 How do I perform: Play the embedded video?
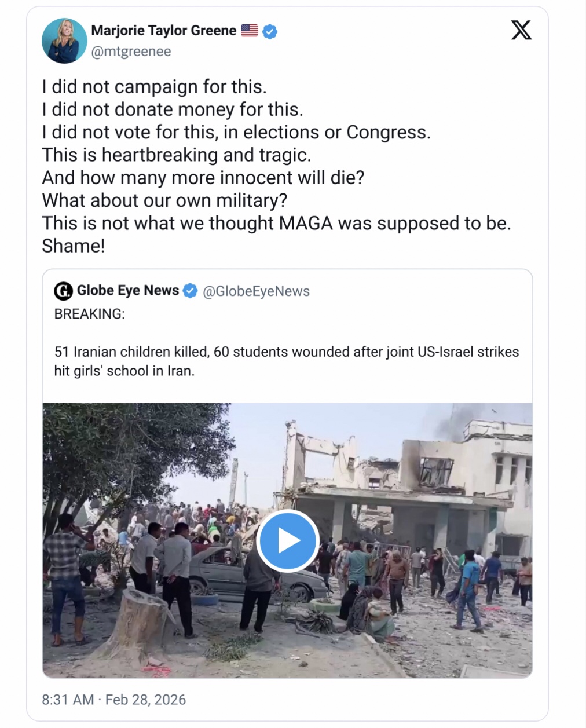[x=288, y=541]
